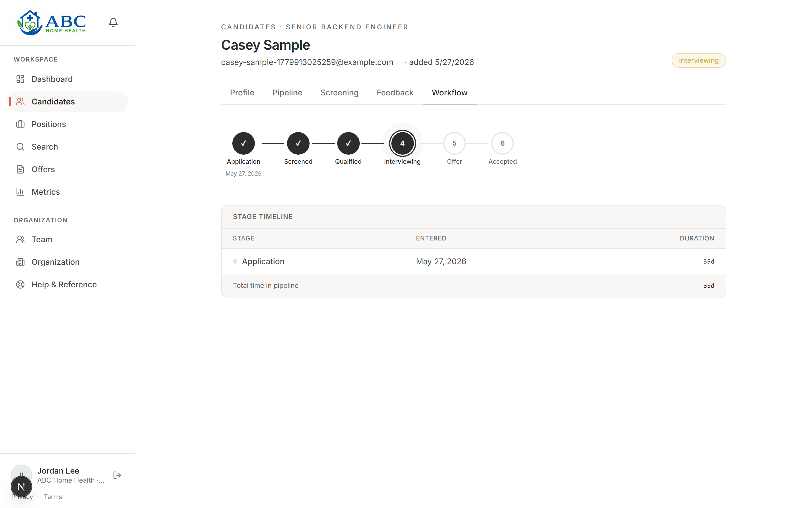Image resolution: width=812 pixels, height=508 pixels.
Task: Open Dashboard in sidebar
Action: 67,79
